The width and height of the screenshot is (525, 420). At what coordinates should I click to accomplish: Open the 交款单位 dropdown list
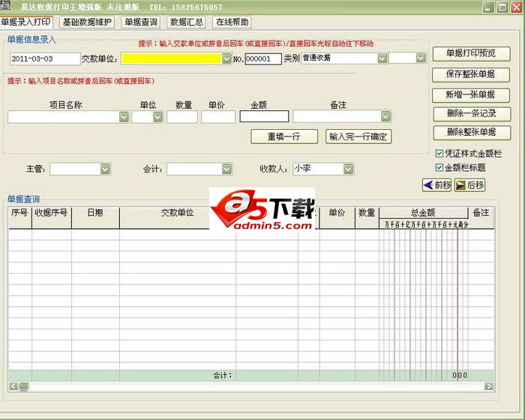226,58
